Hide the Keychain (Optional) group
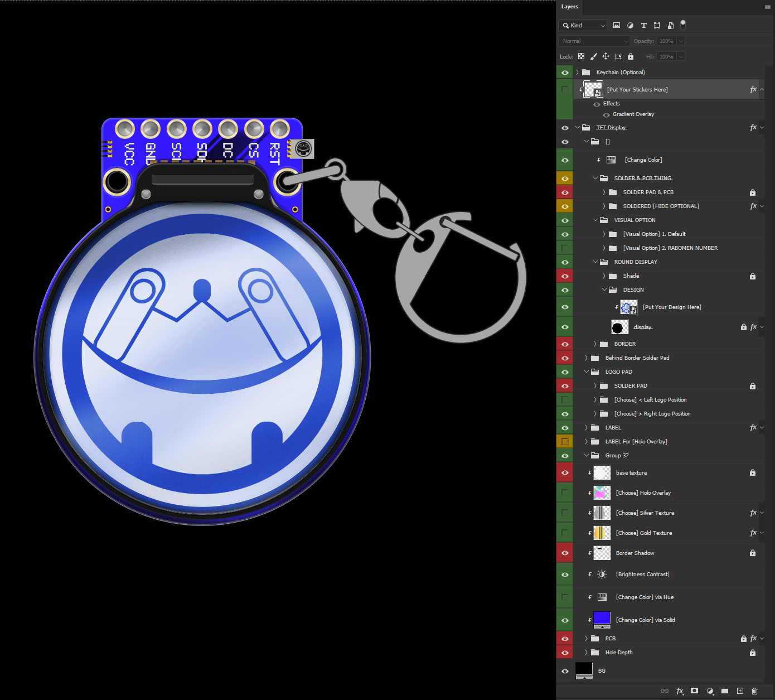This screenshot has width=775, height=700. 565,73
